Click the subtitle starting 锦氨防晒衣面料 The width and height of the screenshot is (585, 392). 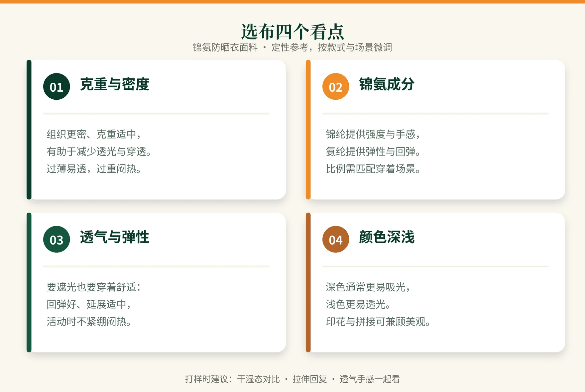292,48
